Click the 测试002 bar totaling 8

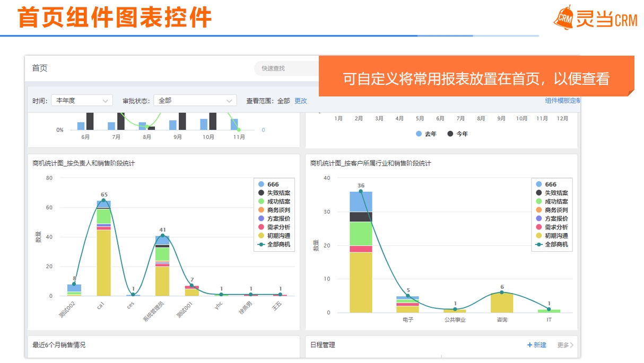[x=74, y=290]
